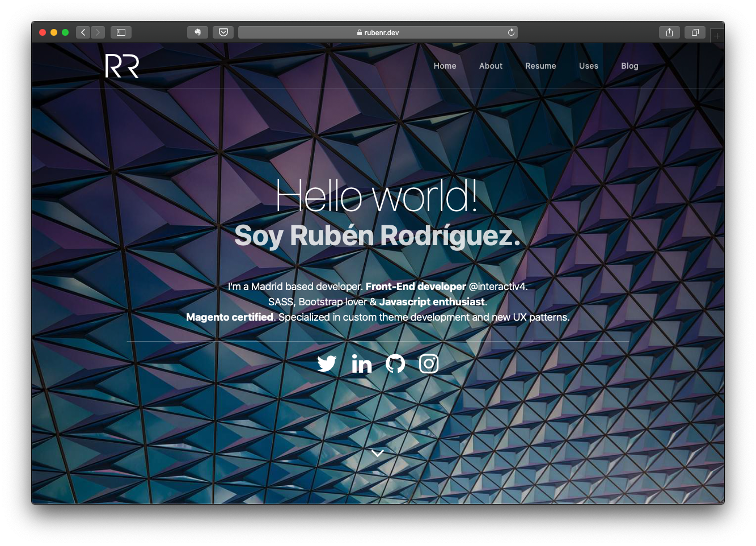Open the Uses navigation link
Viewport: 756px width, 546px height.
coord(589,66)
